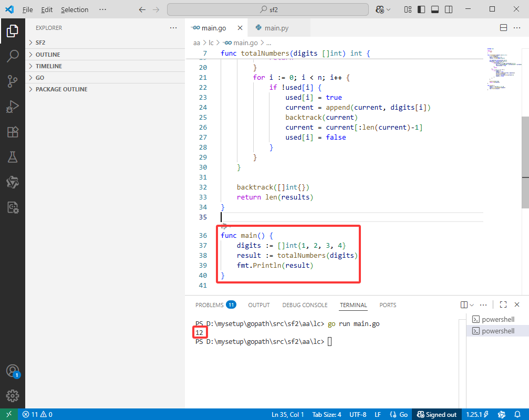This screenshot has height=420, width=529.
Task: Split the terminal pane
Action: (x=464, y=304)
